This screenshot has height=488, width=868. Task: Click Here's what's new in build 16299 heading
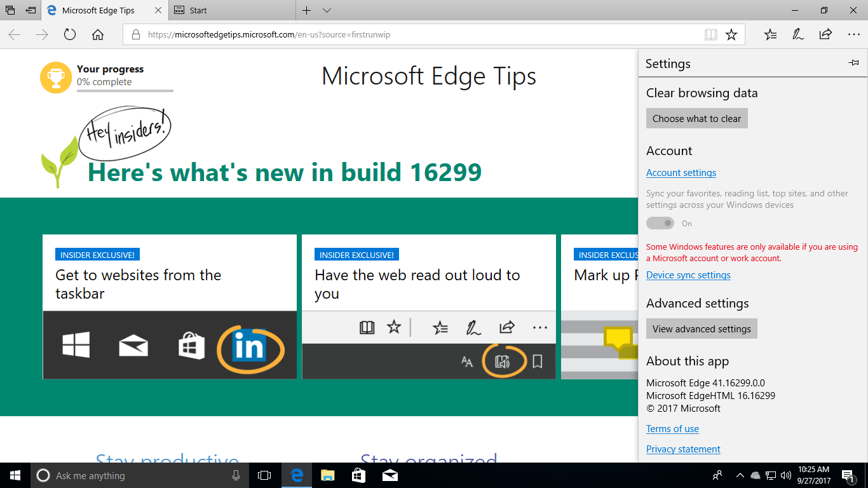285,172
